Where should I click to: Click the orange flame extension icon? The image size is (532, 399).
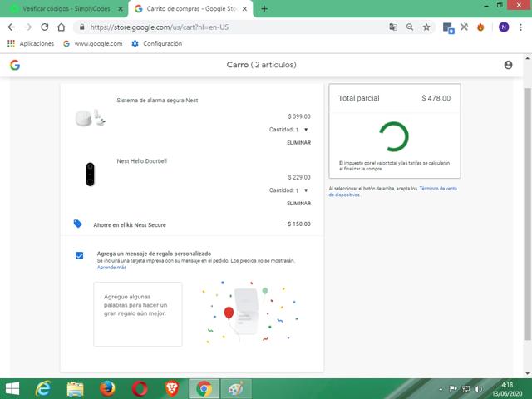[x=480, y=27]
